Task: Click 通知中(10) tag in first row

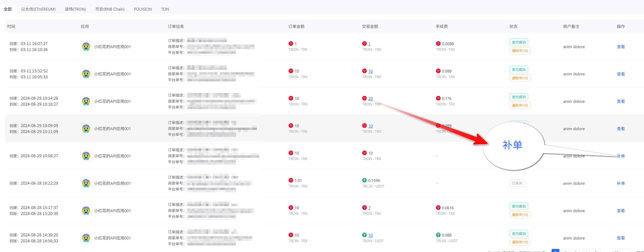Action: click(520, 51)
